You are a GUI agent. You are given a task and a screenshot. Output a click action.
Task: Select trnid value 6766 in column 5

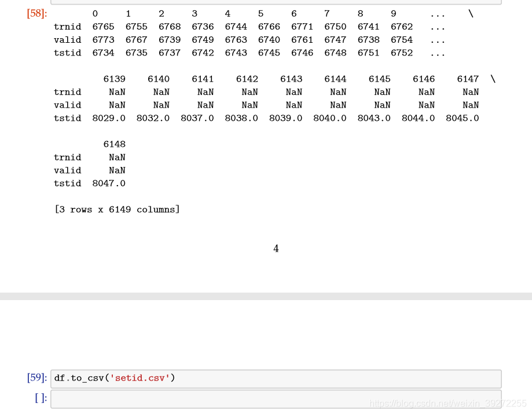[269, 27]
